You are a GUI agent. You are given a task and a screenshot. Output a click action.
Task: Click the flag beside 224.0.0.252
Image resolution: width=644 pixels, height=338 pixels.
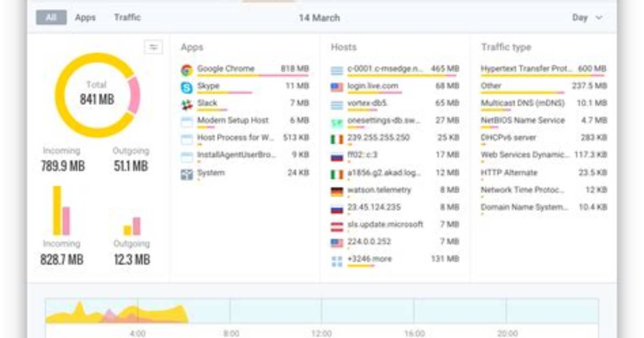click(337, 243)
